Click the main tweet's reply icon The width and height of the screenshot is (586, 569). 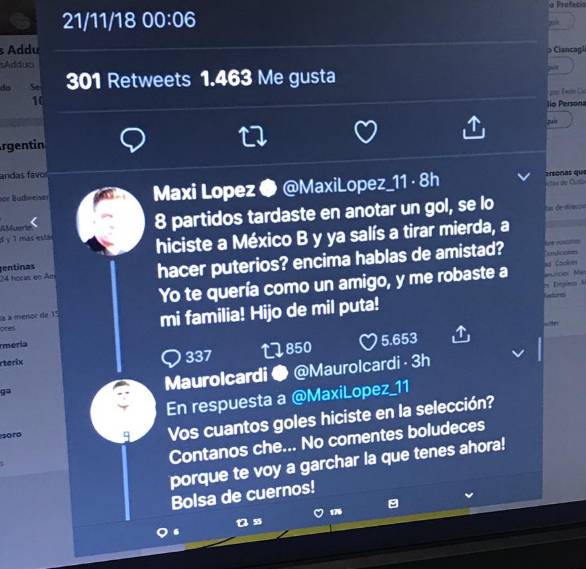coord(133,140)
